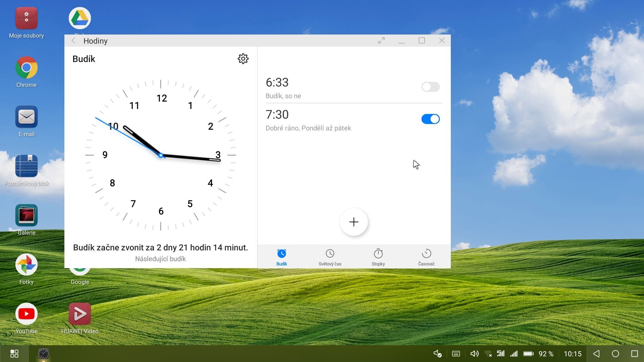Open alarm settings gear icon

point(243,59)
